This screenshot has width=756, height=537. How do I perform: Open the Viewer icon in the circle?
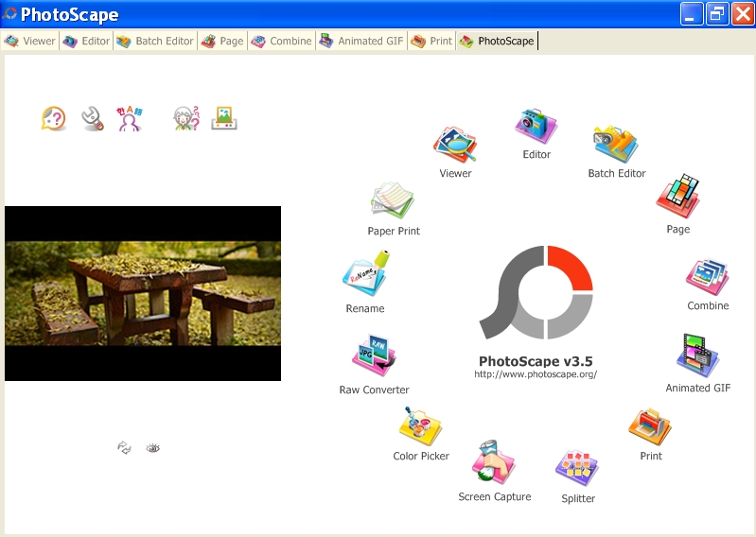[x=455, y=145]
